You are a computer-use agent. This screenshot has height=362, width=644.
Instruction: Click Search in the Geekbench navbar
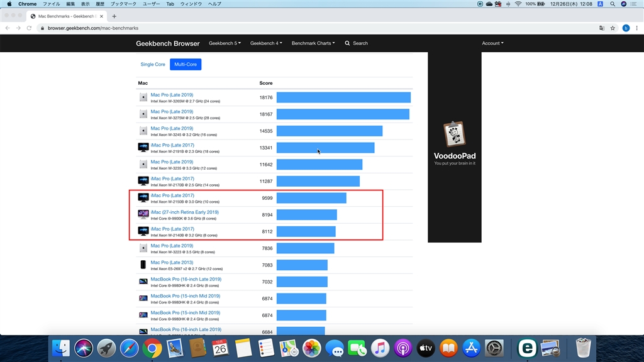[356, 43]
